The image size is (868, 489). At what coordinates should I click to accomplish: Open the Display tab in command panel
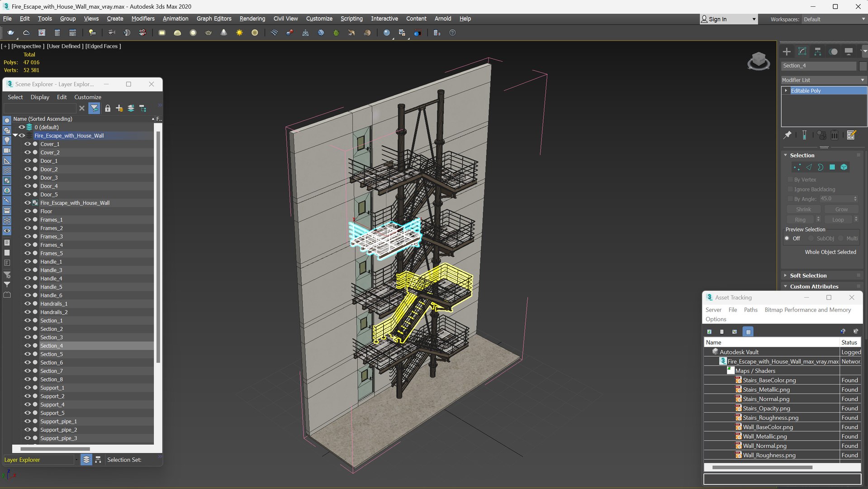tap(849, 52)
